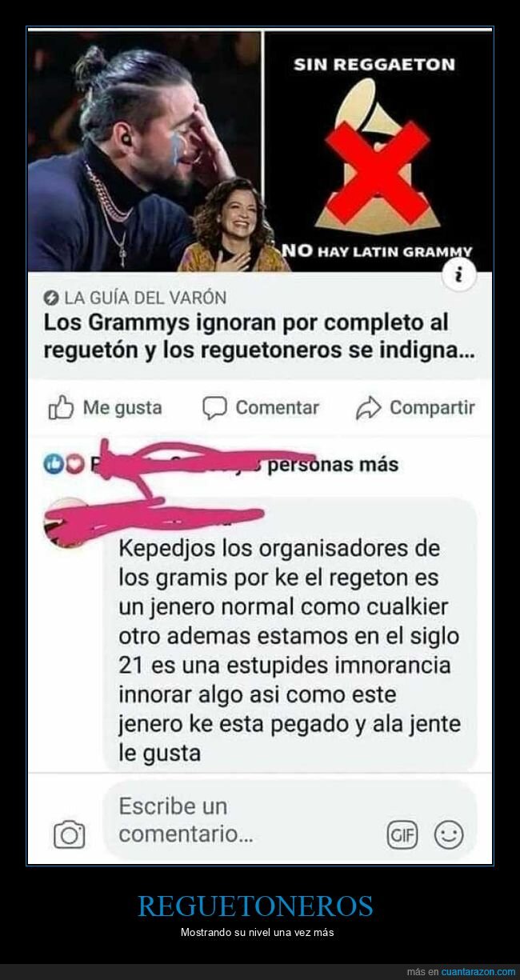Click the SIN REGGAETON crossed Grammy image
Image resolution: width=520 pixels, height=980 pixels.
pyautogui.click(x=378, y=151)
